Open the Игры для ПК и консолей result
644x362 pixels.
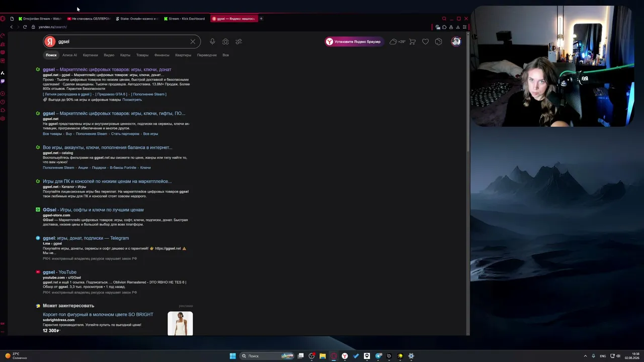pos(107,182)
